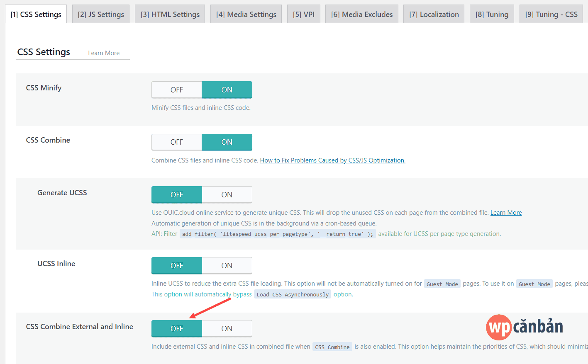Click the CSS Settings section heading
588x364 pixels.
point(44,52)
